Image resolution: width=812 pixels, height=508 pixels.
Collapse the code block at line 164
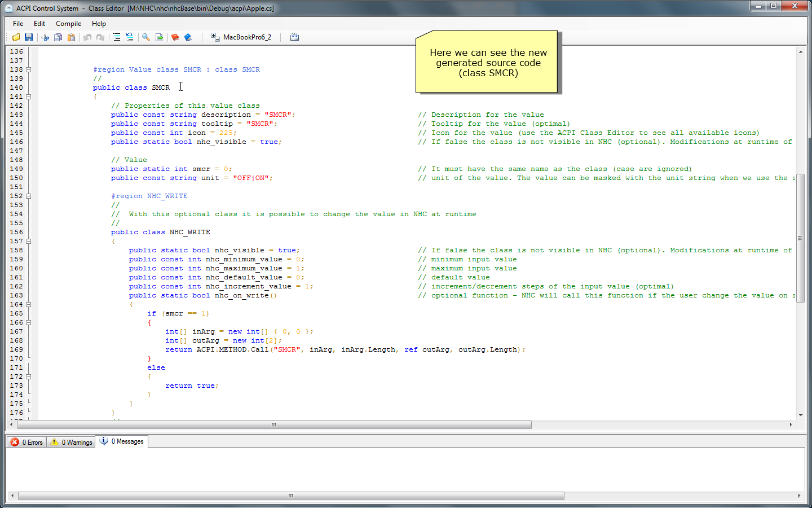28,305
